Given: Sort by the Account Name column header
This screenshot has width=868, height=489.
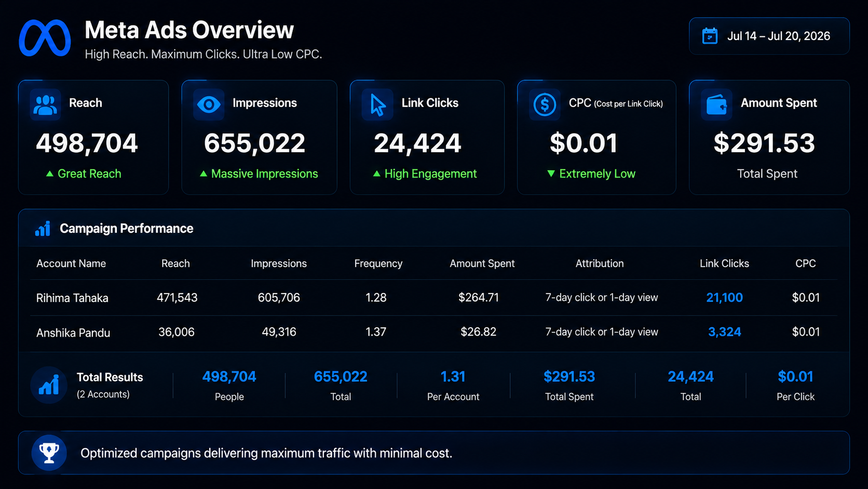Looking at the screenshot, I should pyautogui.click(x=71, y=263).
